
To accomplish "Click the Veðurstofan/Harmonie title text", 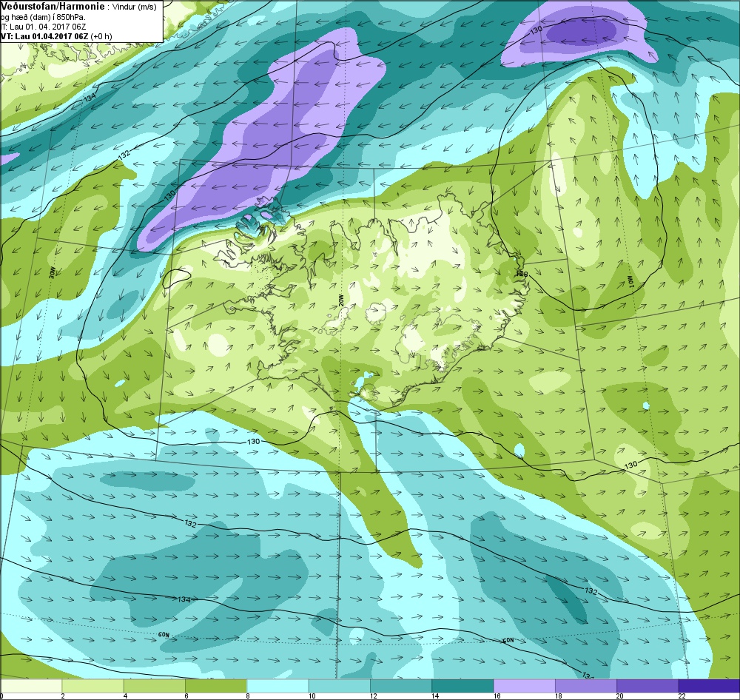I will click(53, 7).
